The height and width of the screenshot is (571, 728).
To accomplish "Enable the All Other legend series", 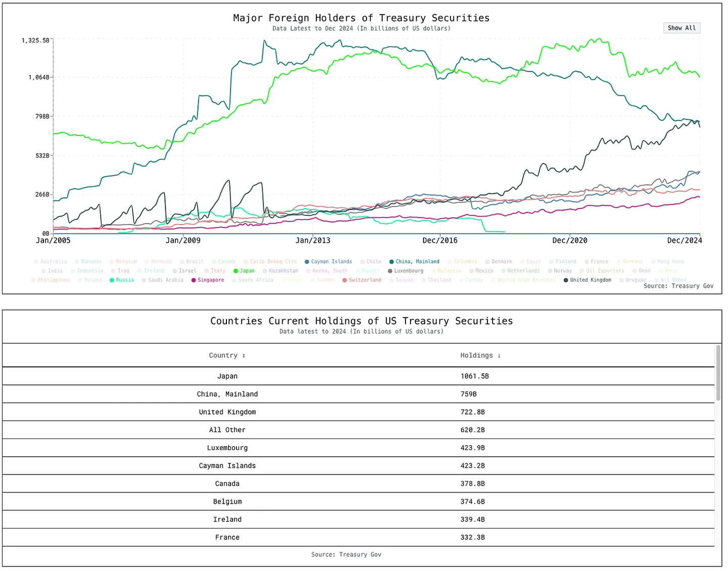I will [673, 280].
